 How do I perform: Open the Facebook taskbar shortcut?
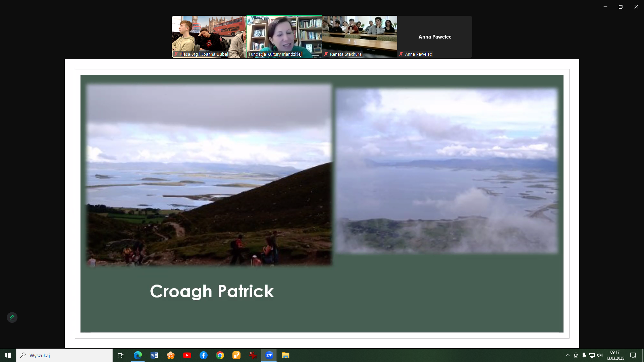(204, 355)
